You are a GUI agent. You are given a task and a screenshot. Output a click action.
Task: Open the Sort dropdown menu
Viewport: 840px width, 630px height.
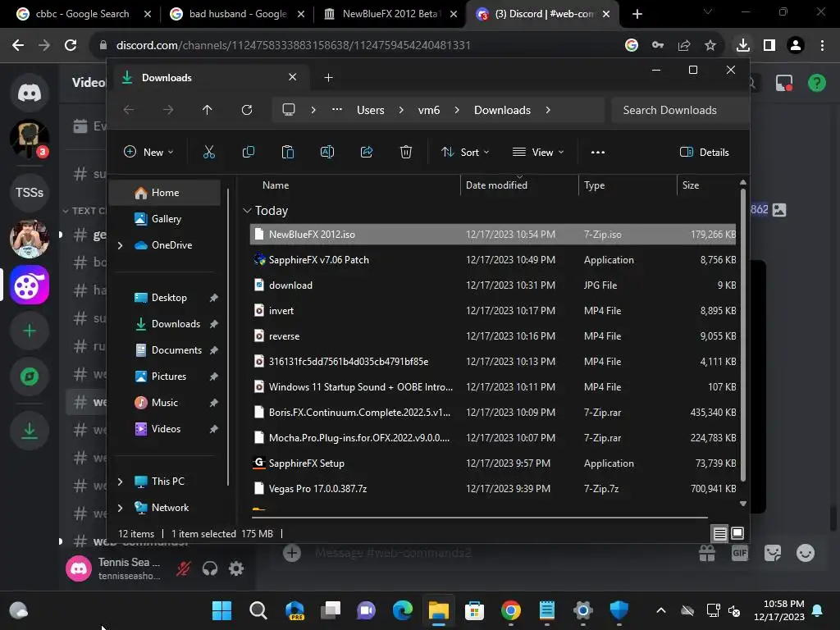464,152
